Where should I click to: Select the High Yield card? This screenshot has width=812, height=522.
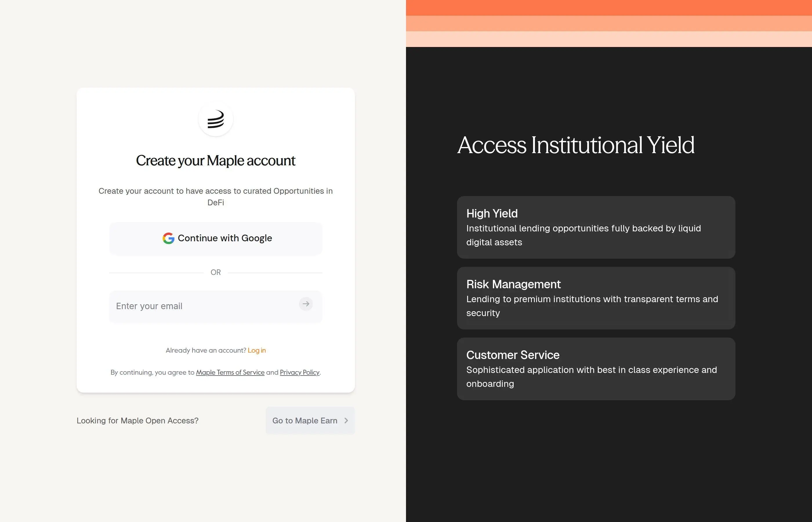[596, 227]
